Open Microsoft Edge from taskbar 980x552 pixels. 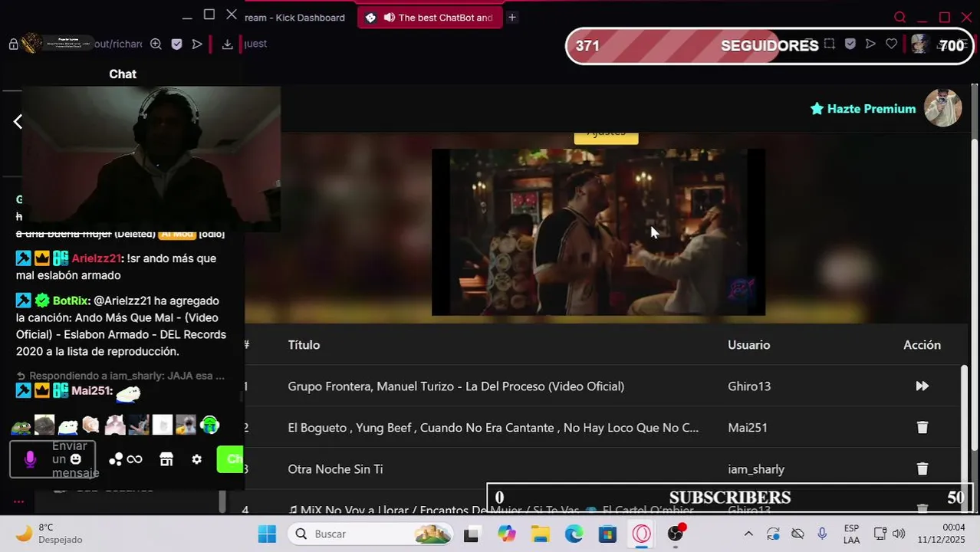[574, 534]
